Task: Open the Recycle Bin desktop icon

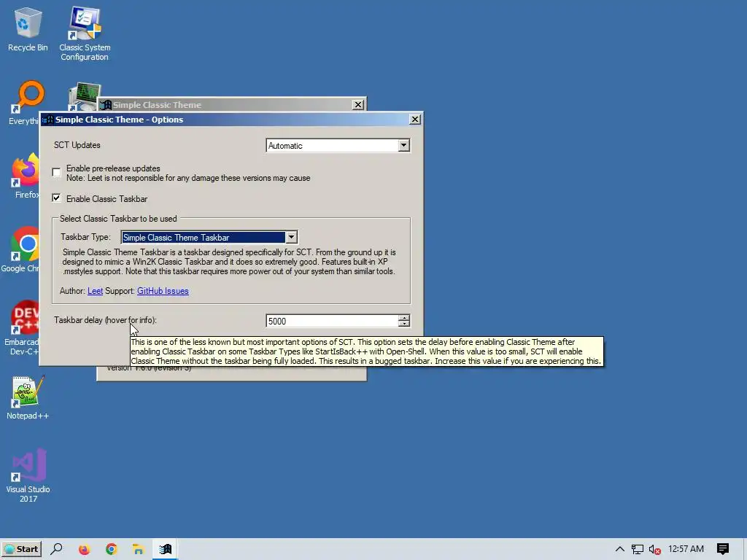Action: (28, 28)
